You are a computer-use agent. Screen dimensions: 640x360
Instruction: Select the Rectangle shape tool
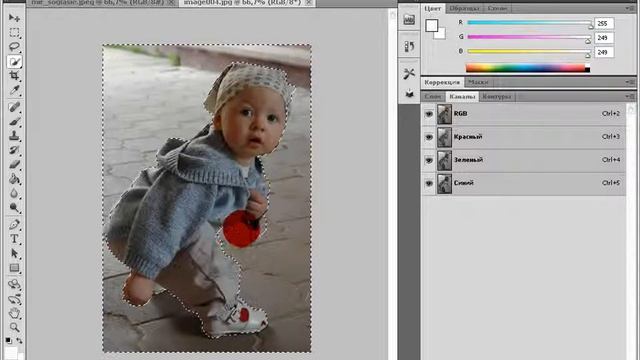pyautogui.click(x=14, y=268)
